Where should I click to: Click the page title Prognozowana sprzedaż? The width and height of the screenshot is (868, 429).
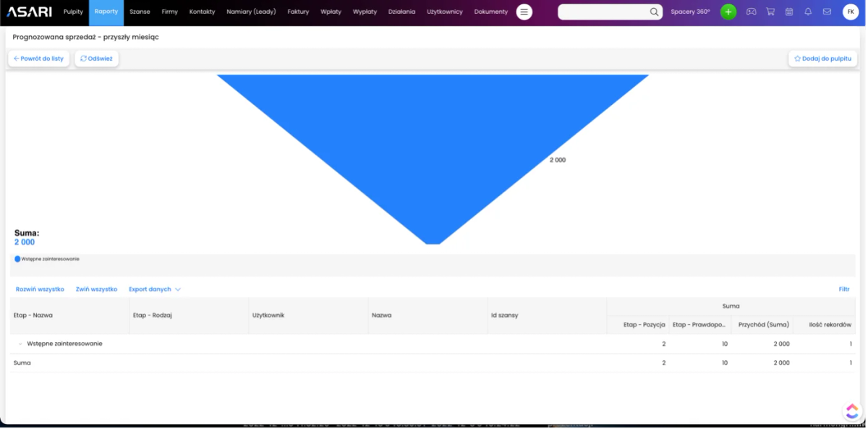pyautogui.click(x=85, y=37)
